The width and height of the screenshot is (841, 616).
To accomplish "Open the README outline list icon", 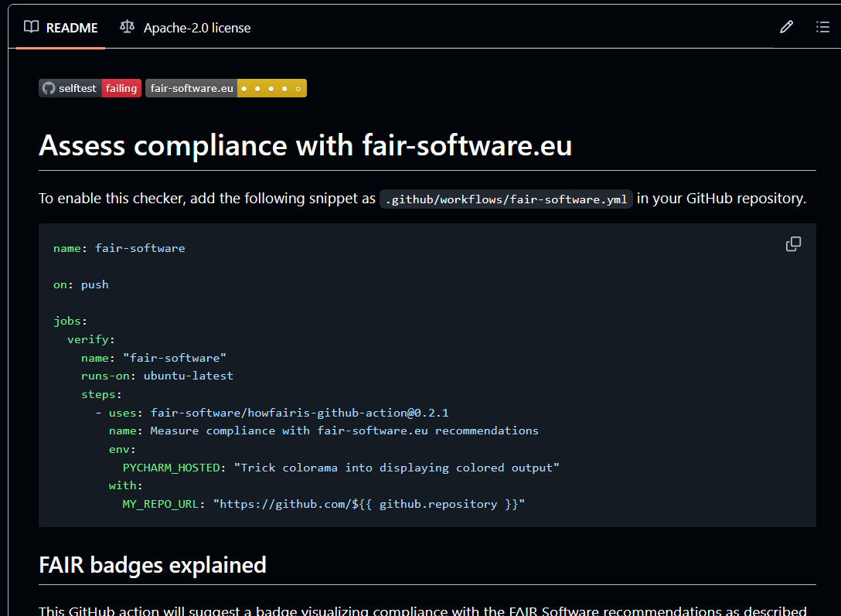I will click(822, 27).
